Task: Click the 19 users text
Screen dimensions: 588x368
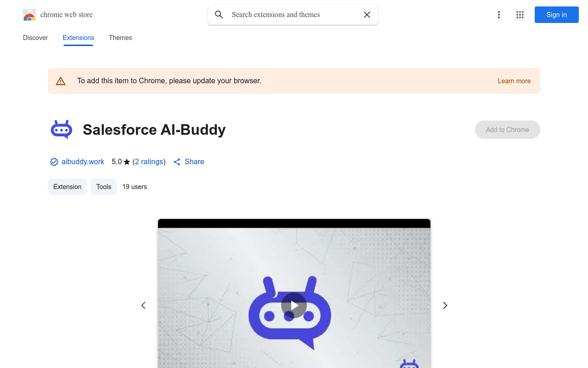Action: click(x=135, y=187)
